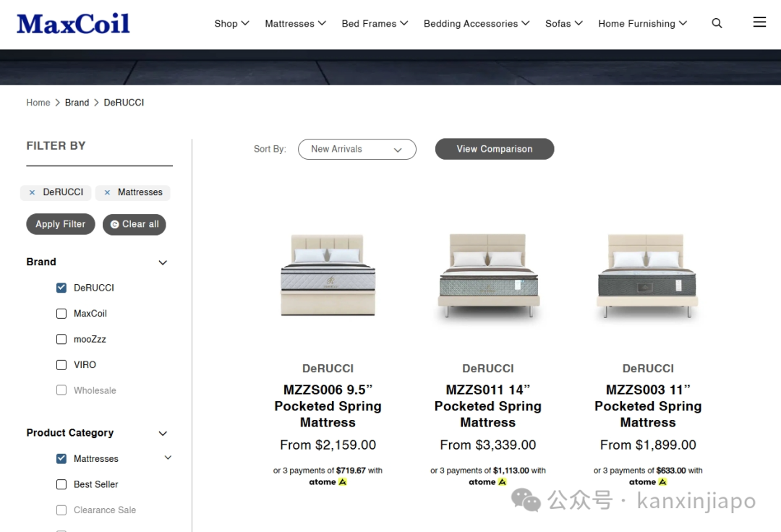Image resolution: width=781 pixels, height=532 pixels.
Task: Uncheck the DeRUCCI brand checkbox
Action: [x=61, y=288]
